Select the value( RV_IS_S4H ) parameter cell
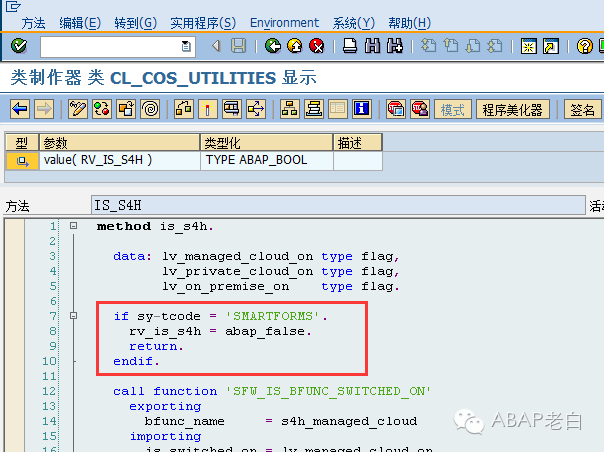Viewport: 604px width, 452px height. (119, 161)
